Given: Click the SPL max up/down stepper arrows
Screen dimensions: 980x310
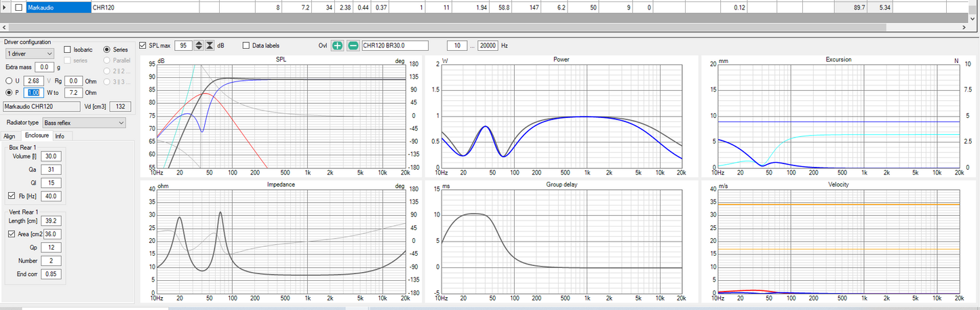Looking at the screenshot, I should click(x=199, y=45).
